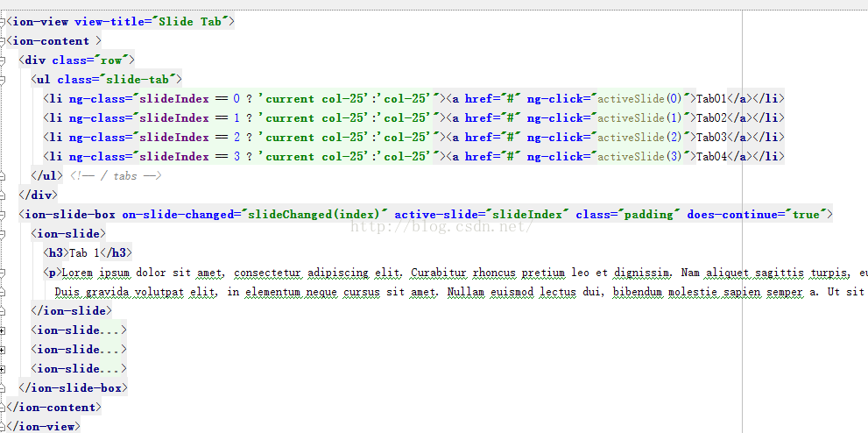Click activeSlide(3) in the Tab04 line

640,157
